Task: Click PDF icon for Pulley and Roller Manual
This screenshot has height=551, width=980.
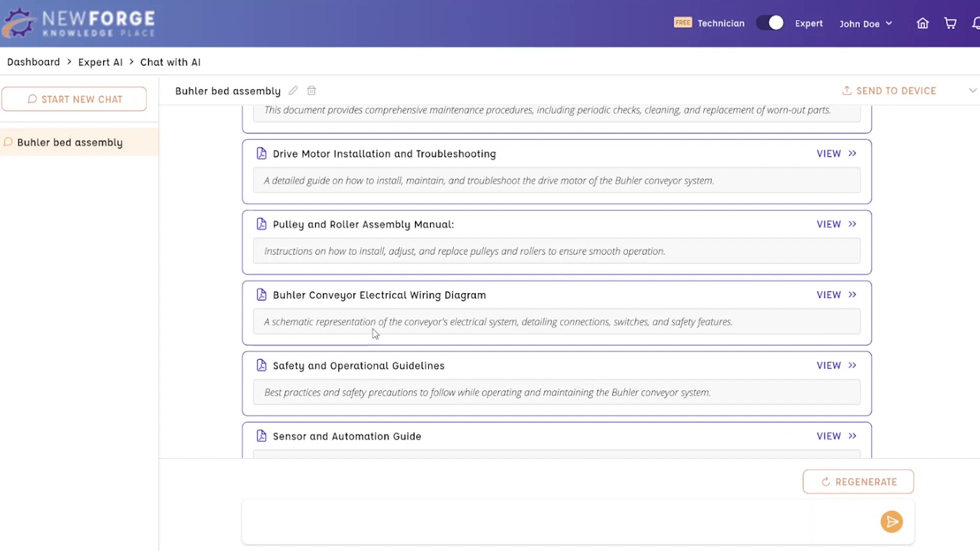Action: (261, 224)
